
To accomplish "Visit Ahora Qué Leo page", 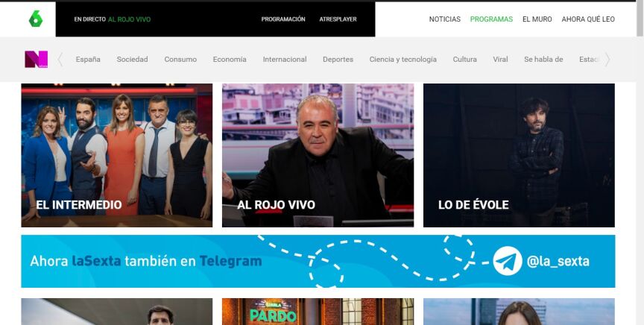I will click(x=587, y=19).
